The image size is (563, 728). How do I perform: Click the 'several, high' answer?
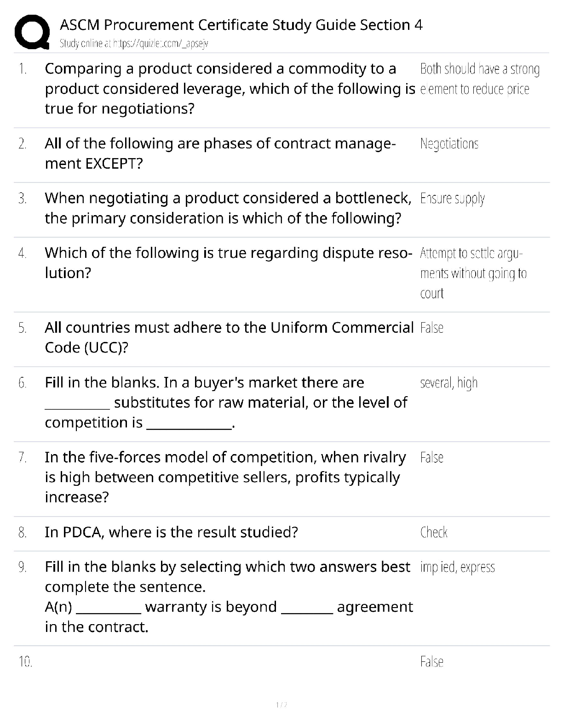[x=449, y=383]
